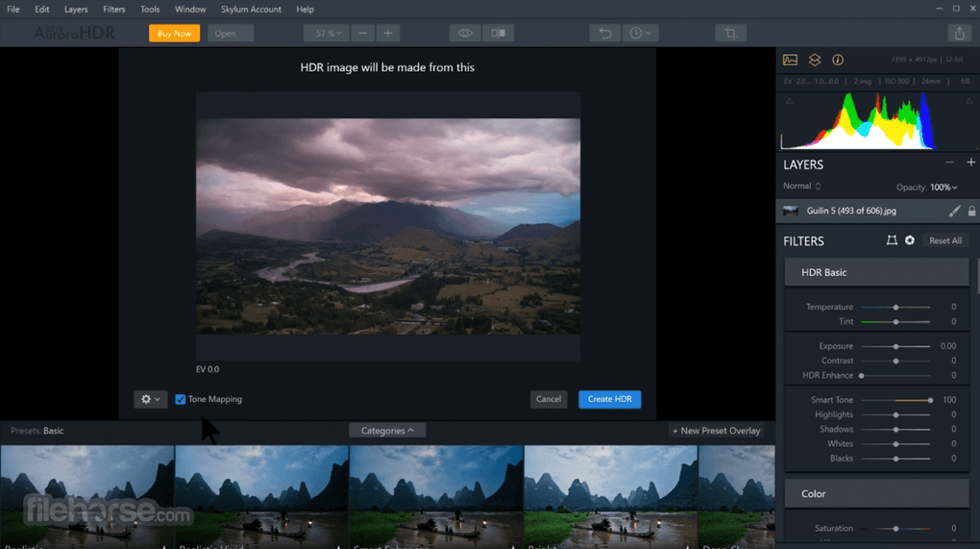Click the crop tool icon
The image size is (980, 549).
[x=730, y=33]
